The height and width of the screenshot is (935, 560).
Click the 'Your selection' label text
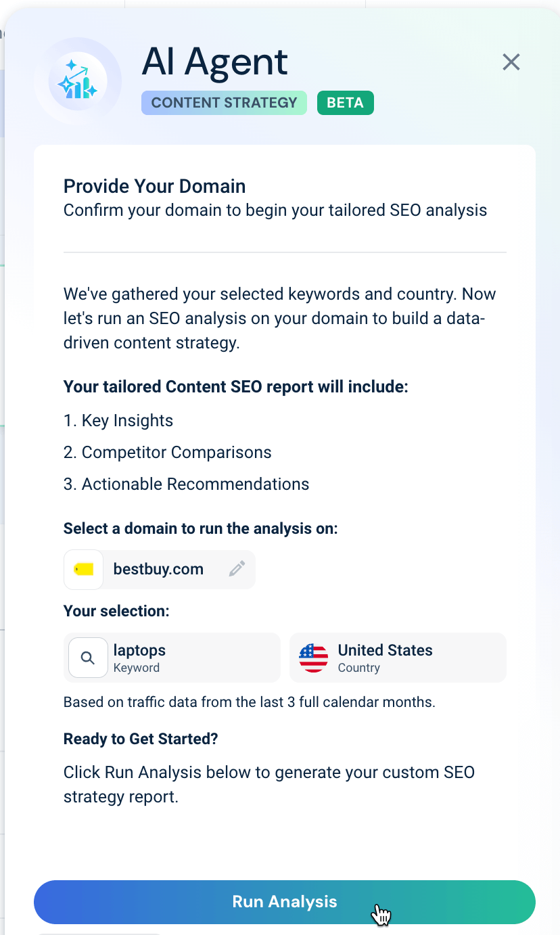[116, 611]
